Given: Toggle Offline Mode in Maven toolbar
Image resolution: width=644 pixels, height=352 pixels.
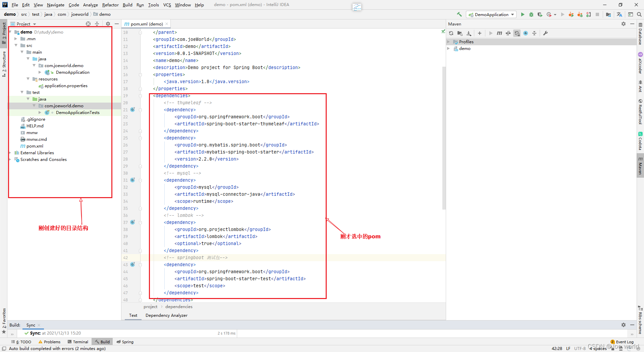Looking at the screenshot, I should (508, 33).
